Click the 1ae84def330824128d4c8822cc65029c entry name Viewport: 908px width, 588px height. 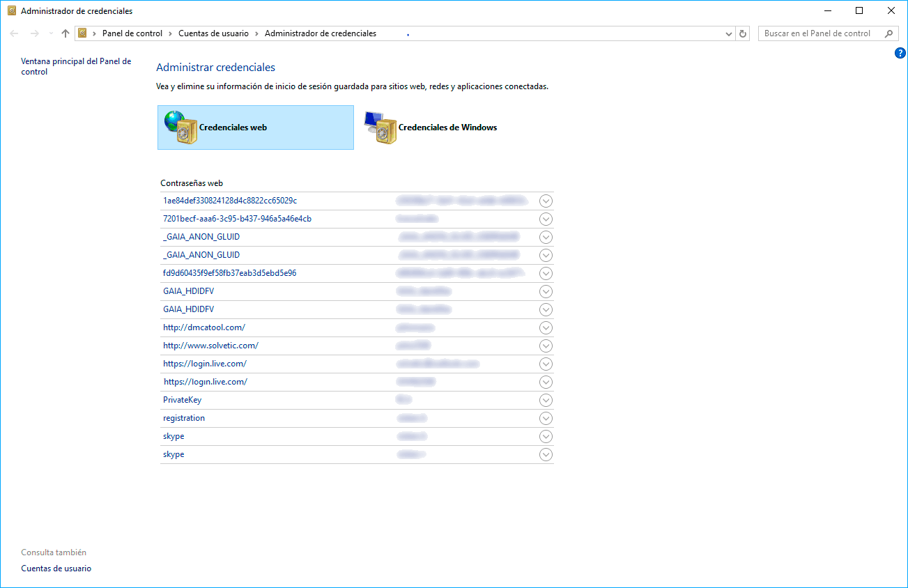pos(230,201)
